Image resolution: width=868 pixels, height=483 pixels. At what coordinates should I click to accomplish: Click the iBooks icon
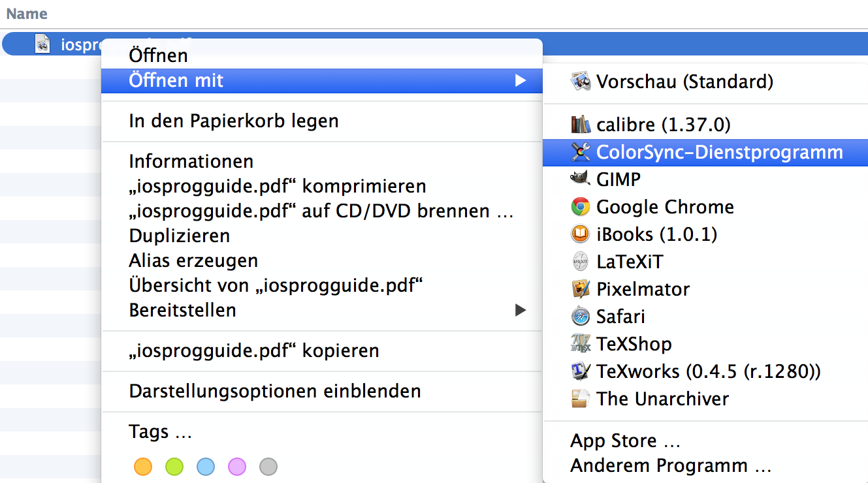pos(581,234)
